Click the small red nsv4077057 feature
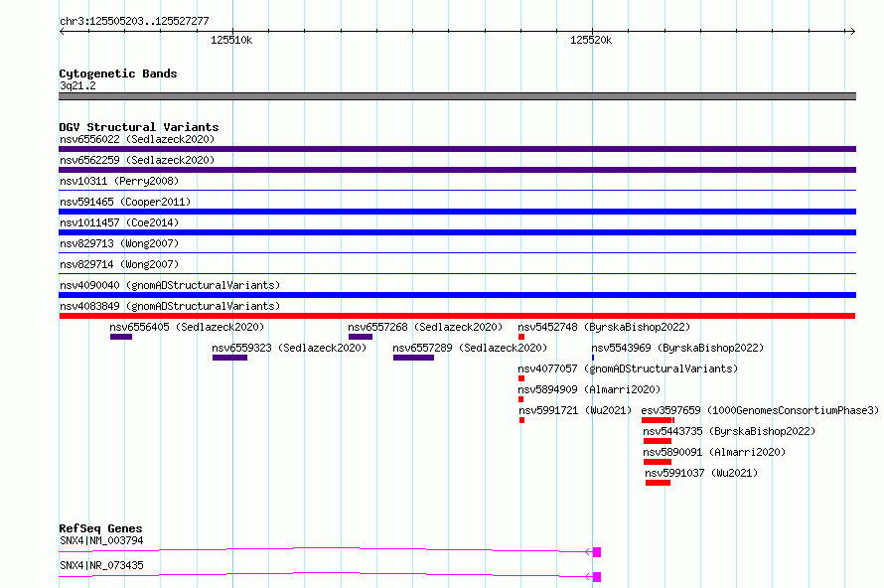This screenshot has height=588, width=884. 521,378
